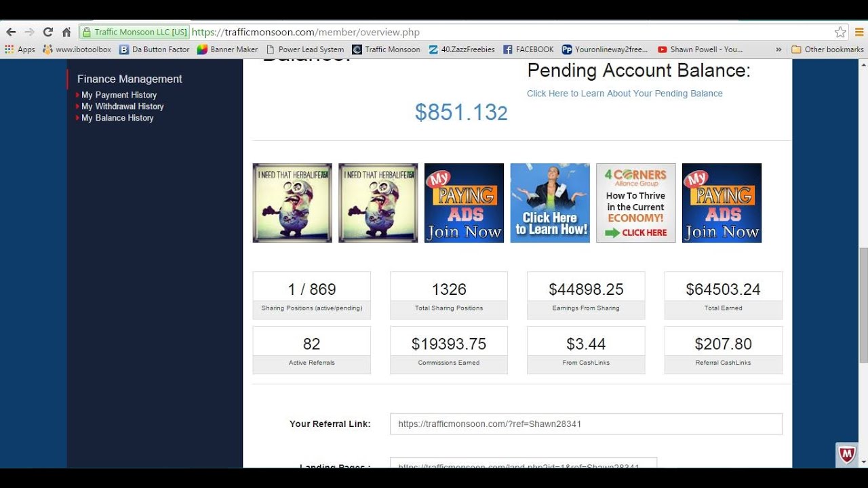Screen dimensions: 868x488
Task: Click the Pending Account Balance heading
Action: [639, 70]
